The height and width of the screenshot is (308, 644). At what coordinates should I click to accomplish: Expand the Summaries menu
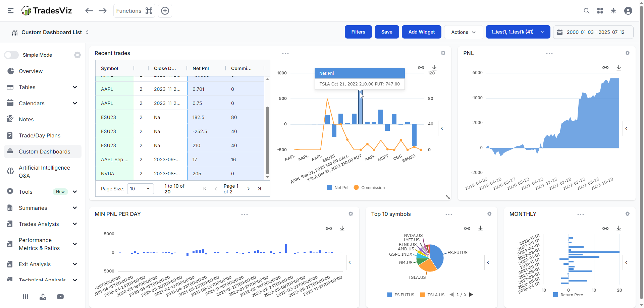point(43,208)
